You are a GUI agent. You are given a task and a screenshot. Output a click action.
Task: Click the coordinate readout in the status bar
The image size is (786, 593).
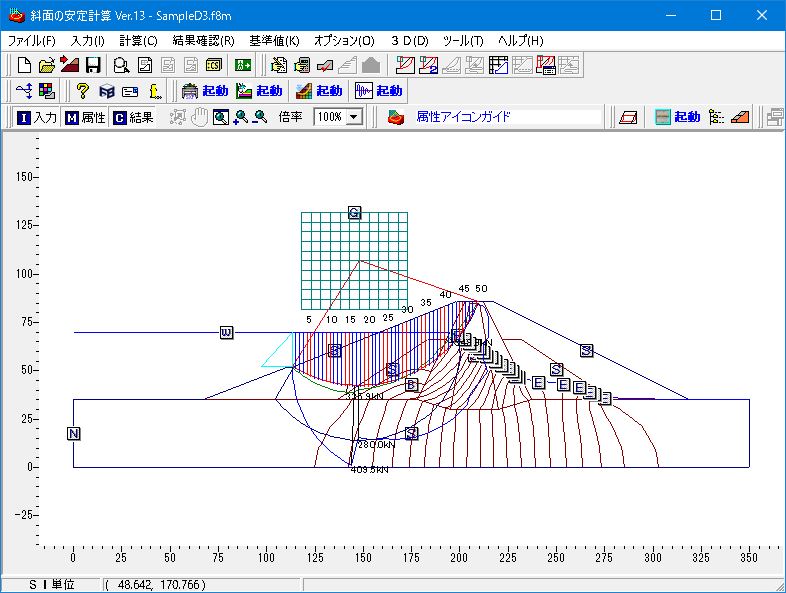point(155,584)
